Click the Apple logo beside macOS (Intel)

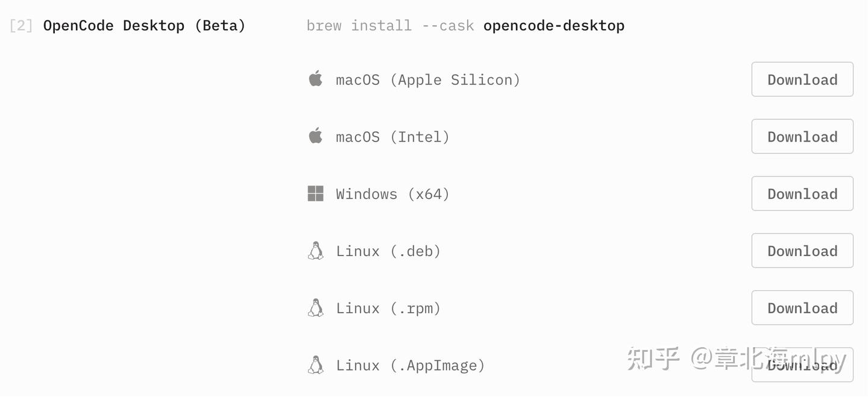pos(315,136)
